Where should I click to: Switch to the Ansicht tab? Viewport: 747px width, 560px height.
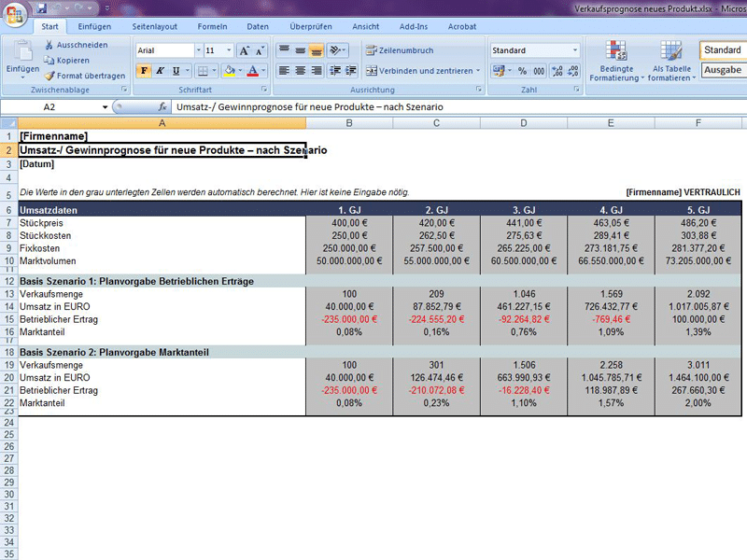coord(366,27)
